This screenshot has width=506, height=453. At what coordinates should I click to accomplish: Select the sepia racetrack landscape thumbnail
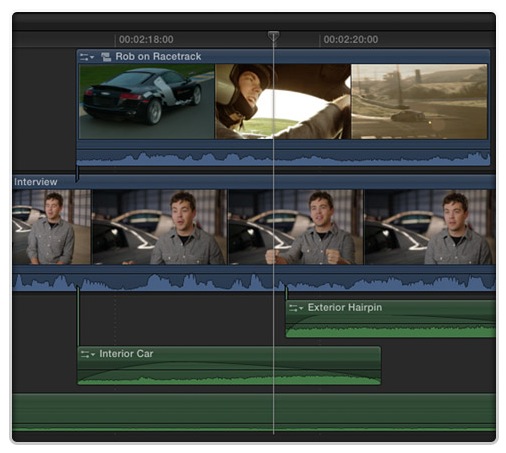[419, 101]
